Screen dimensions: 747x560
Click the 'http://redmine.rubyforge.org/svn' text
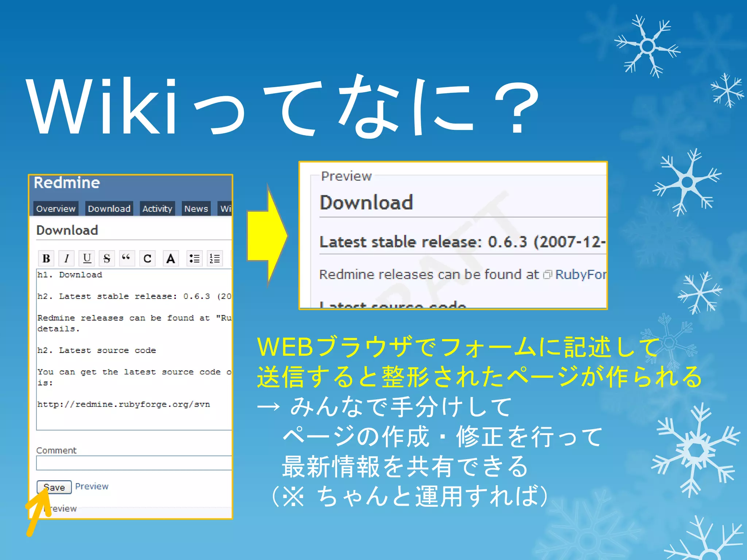coord(124,404)
